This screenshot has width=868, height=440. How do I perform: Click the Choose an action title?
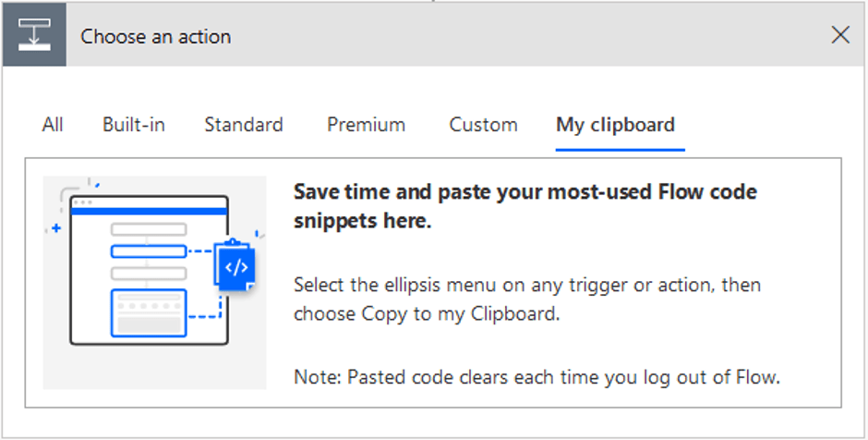[156, 37]
